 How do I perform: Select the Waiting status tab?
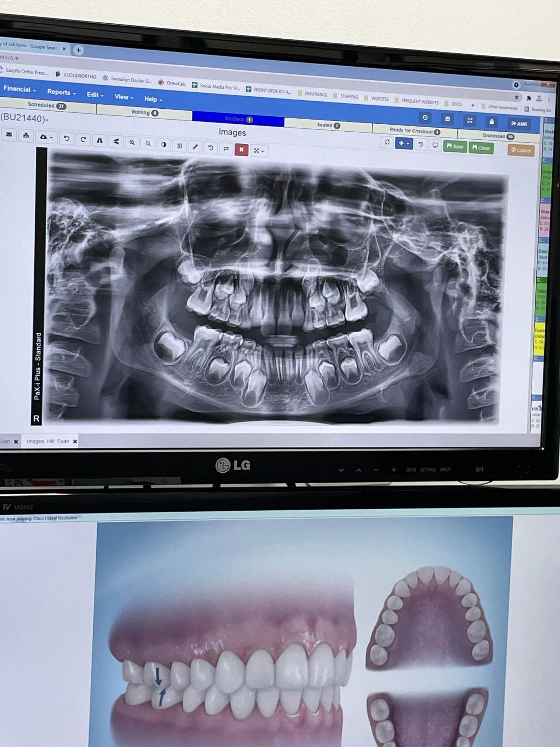[144, 112]
